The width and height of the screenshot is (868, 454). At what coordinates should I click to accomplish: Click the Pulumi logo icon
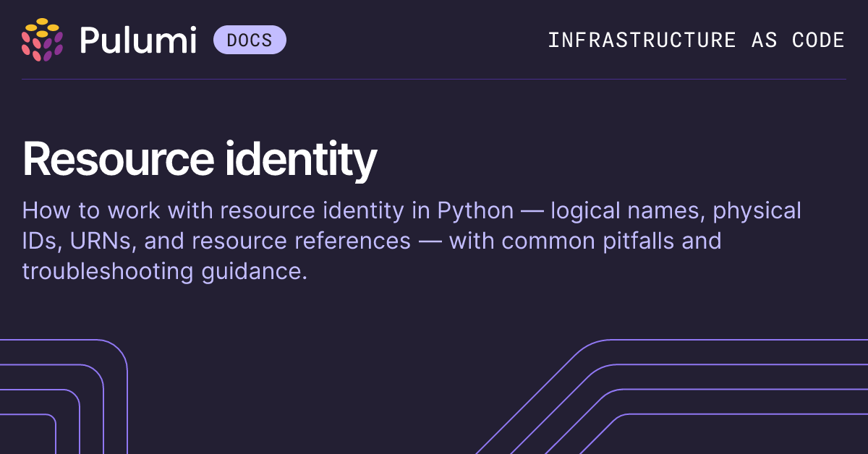42,39
